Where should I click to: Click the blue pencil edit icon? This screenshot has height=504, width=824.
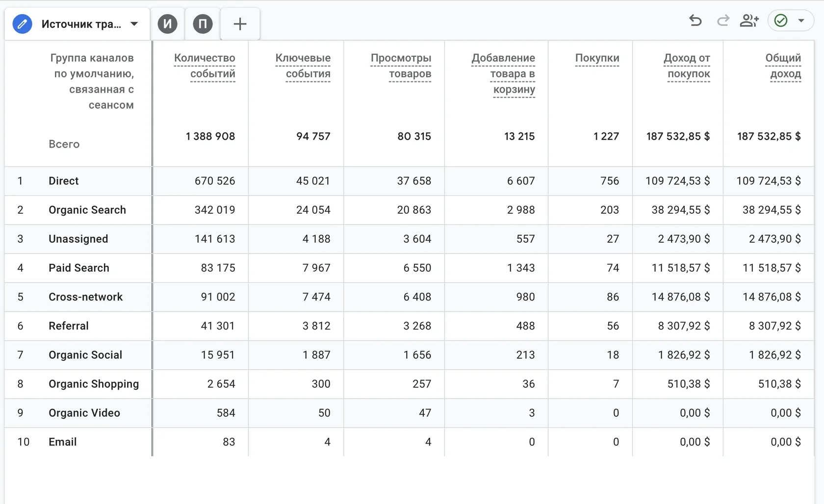pos(22,24)
